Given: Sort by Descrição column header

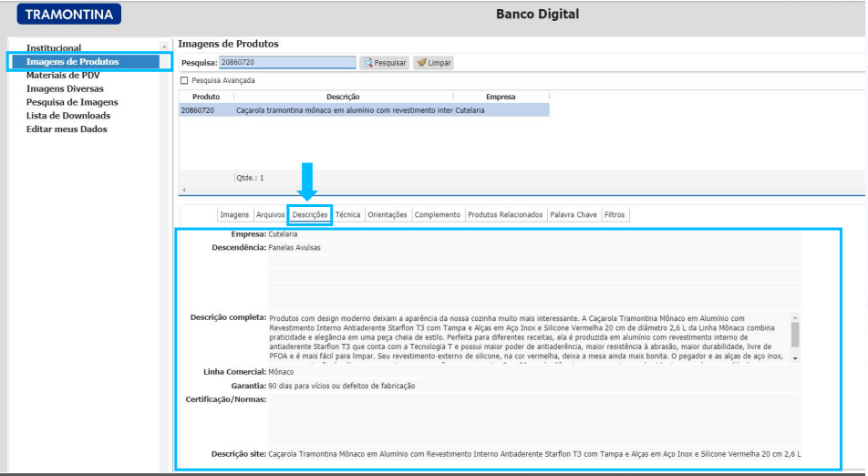Looking at the screenshot, I should coord(343,97).
